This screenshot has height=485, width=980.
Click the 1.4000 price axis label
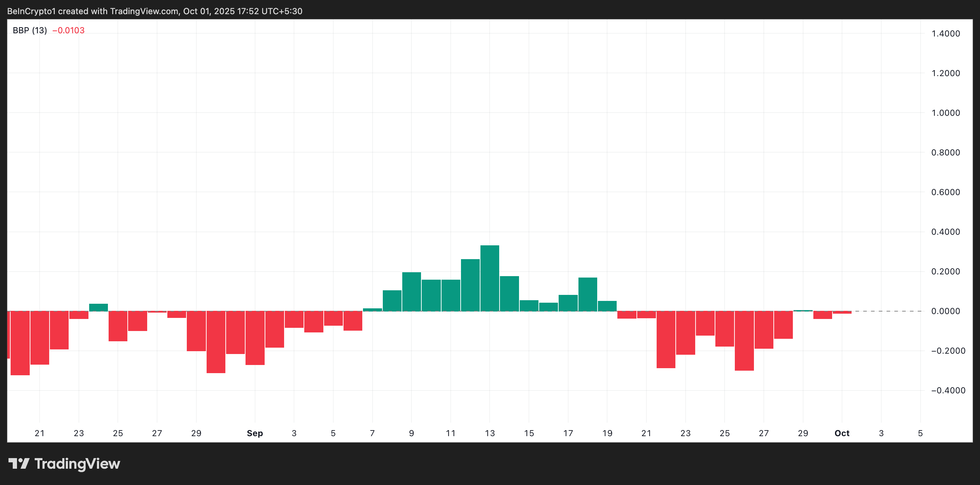(x=945, y=34)
